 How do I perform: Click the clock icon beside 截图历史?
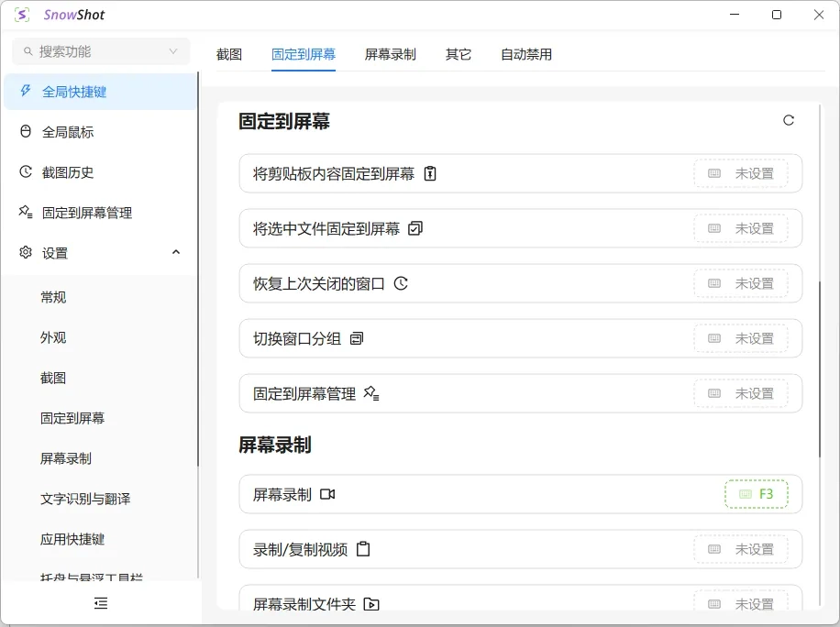click(25, 171)
